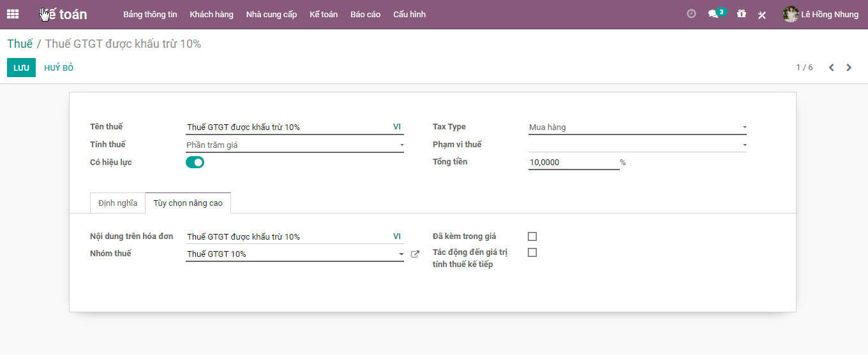Click the gift icon in top bar
The image size is (868, 355).
tap(741, 14)
